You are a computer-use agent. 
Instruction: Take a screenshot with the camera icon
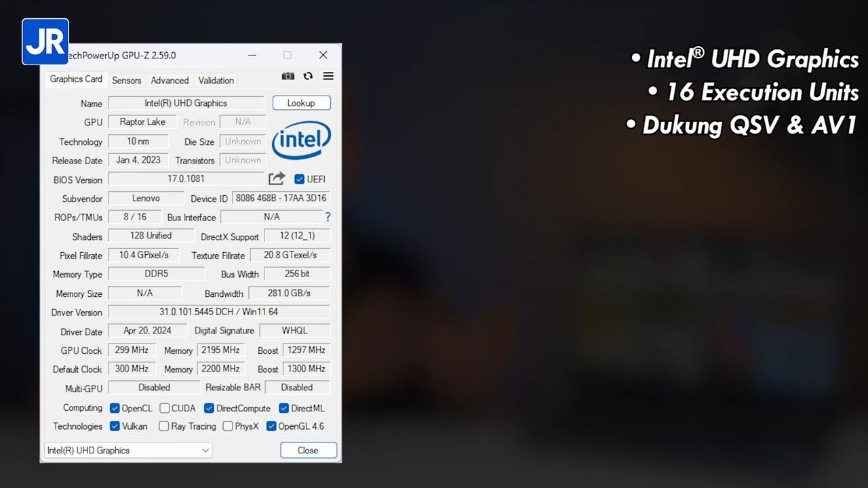point(288,77)
